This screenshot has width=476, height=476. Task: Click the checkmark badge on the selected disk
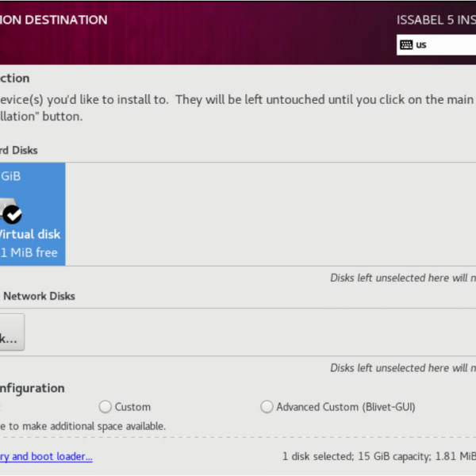click(13, 213)
